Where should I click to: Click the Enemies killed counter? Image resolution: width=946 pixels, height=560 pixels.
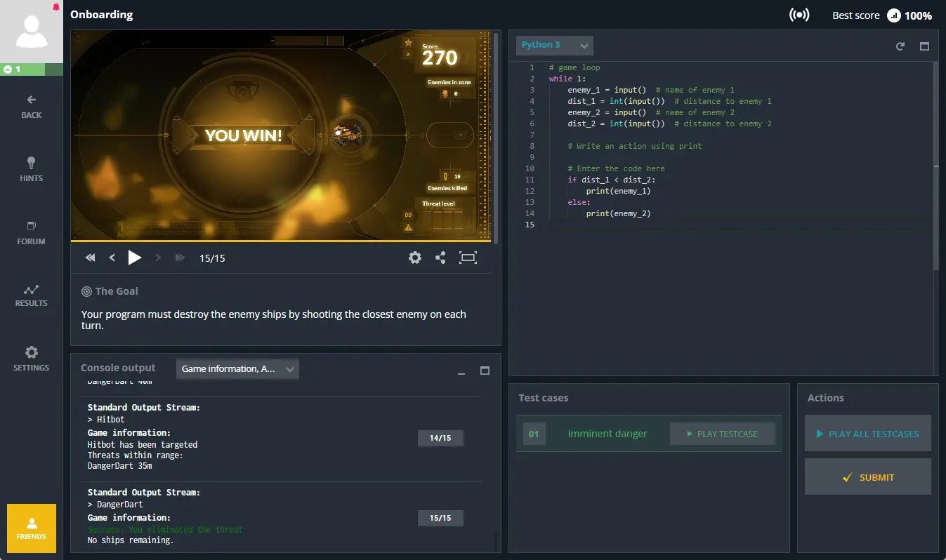click(449, 182)
